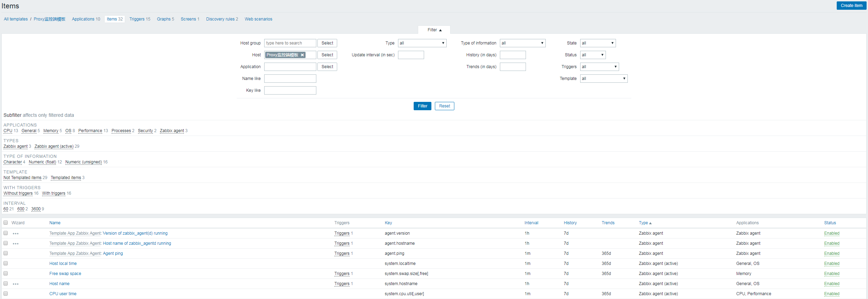Check the Free swap space row
Image resolution: width=868 pixels, height=299 pixels.
tap(6, 273)
